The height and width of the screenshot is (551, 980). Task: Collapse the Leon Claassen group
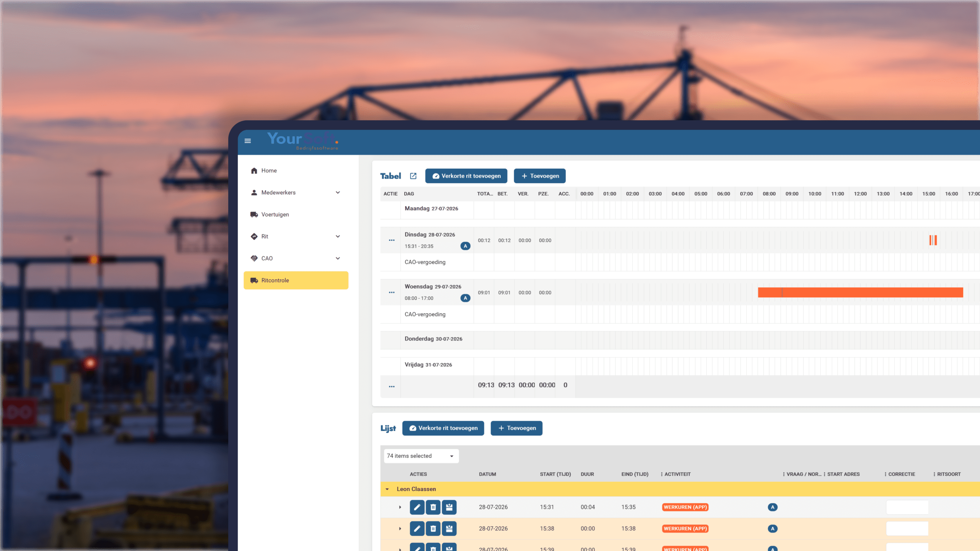pos(387,489)
